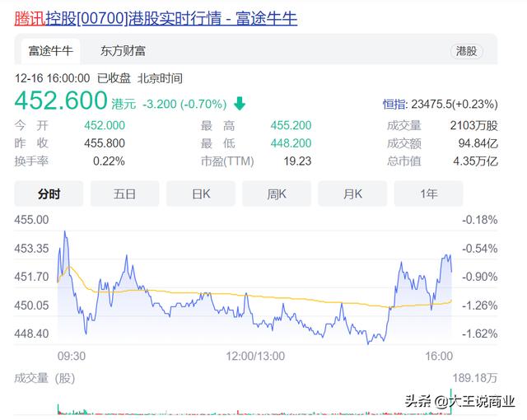This screenshot has height=420, width=527.
Task: Switch to the 周K chart tab
Action: [x=277, y=194]
